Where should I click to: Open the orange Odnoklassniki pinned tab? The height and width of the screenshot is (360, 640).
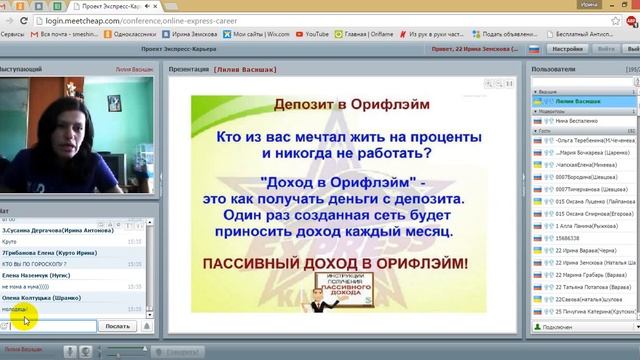tap(20, 6)
